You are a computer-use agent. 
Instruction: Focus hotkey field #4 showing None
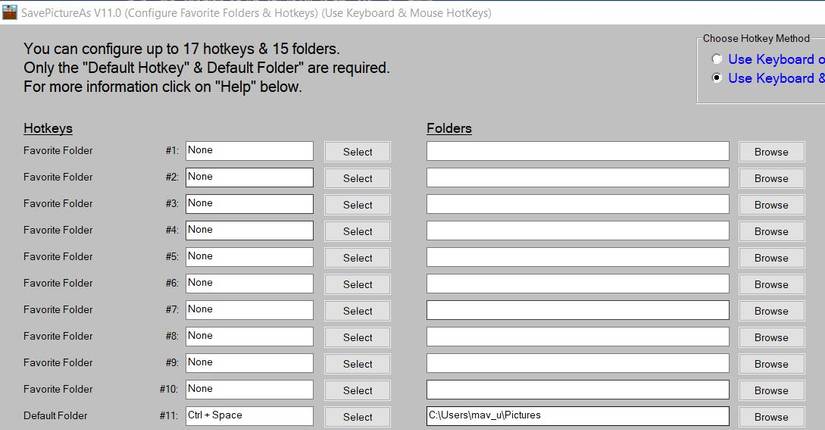click(x=249, y=231)
